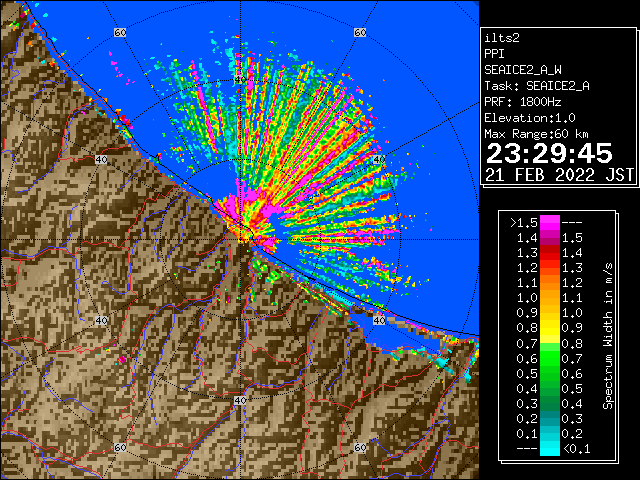Screen dimensions: 640x480
Task: Click the 40 km ring label due south
Action: pyautogui.click(x=240, y=400)
